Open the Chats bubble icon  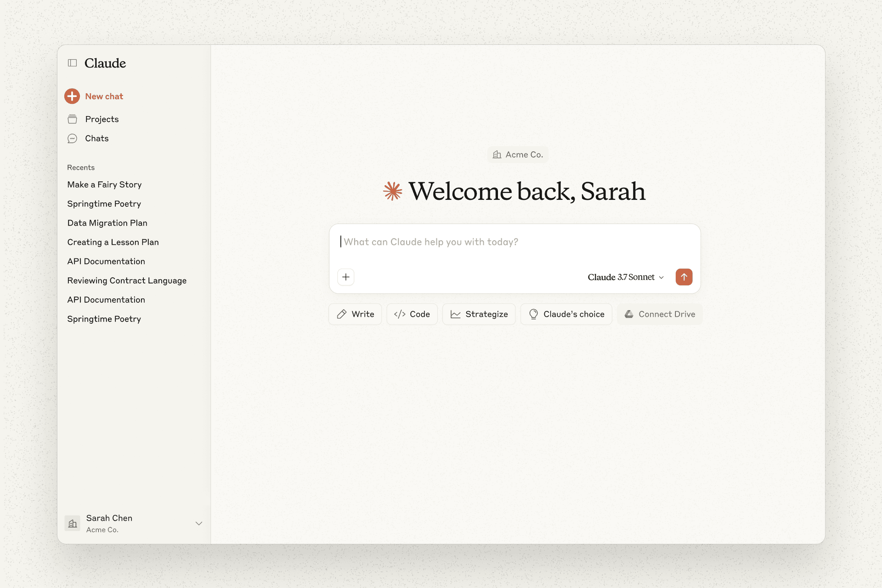pyautogui.click(x=72, y=139)
